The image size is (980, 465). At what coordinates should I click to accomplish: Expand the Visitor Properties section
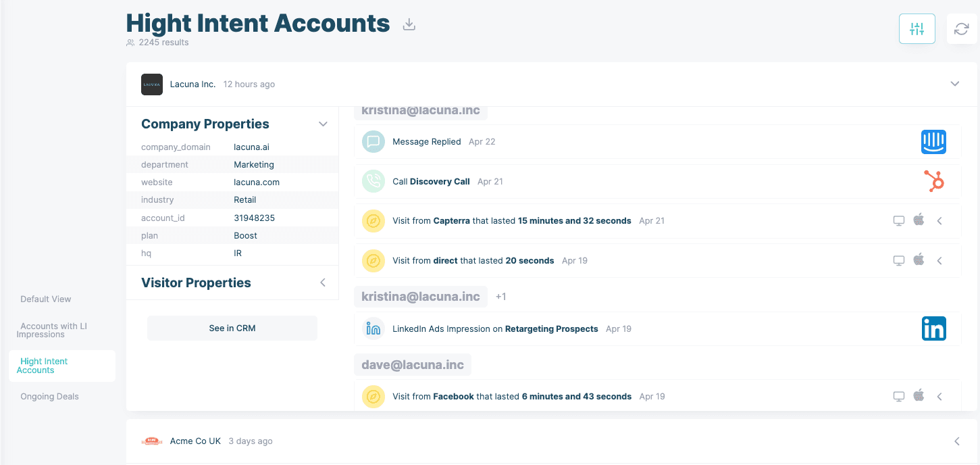click(323, 283)
